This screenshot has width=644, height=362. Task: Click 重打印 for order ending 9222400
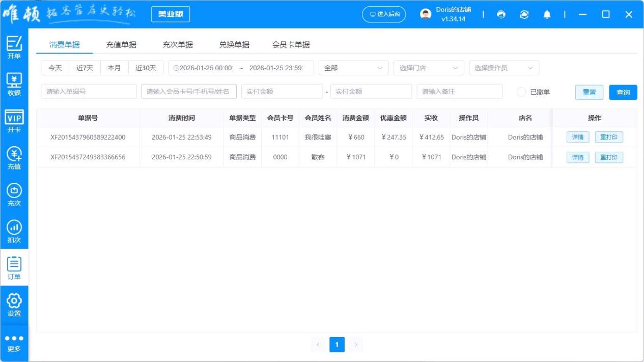tap(609, 137)
